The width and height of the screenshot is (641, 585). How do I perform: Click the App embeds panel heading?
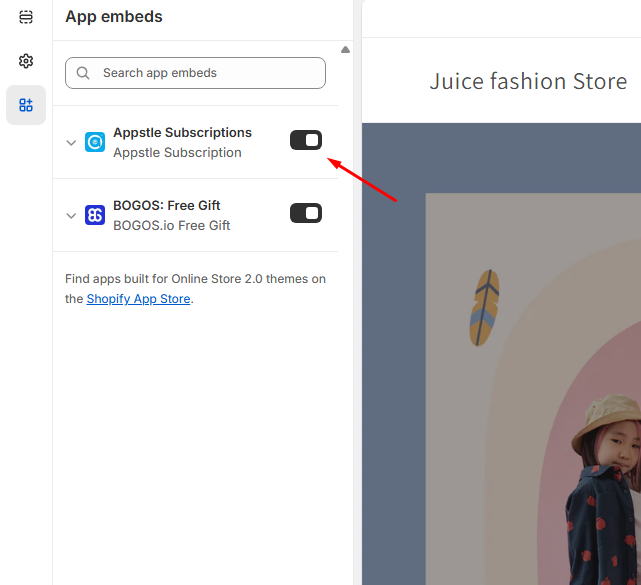114,17
